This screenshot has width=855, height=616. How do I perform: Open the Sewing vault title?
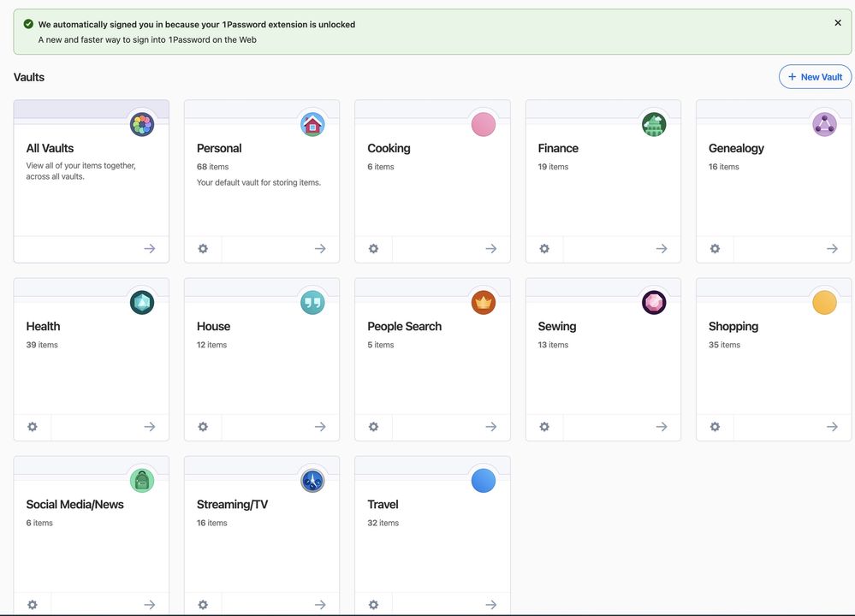(x=556, y=327)
